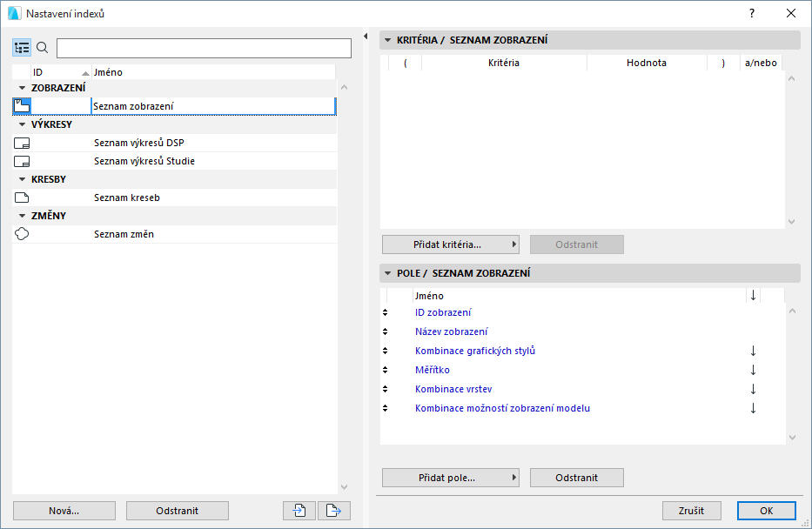
Task: Open the Přidat pole popup
Action: 450,477
